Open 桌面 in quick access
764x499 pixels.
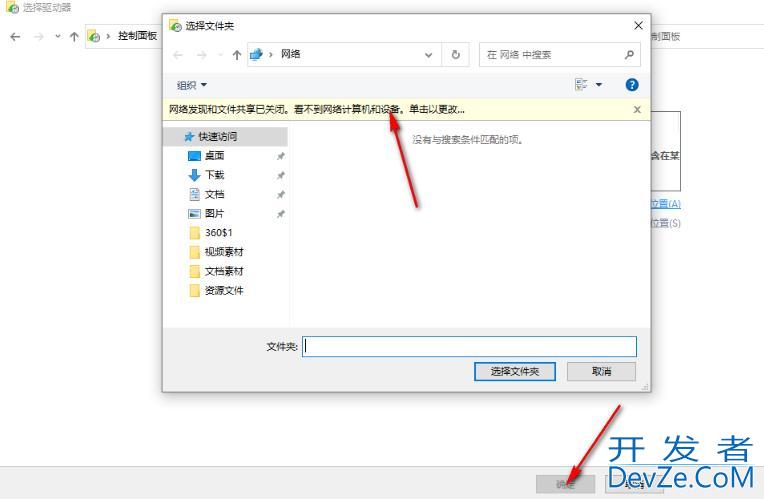214,155
